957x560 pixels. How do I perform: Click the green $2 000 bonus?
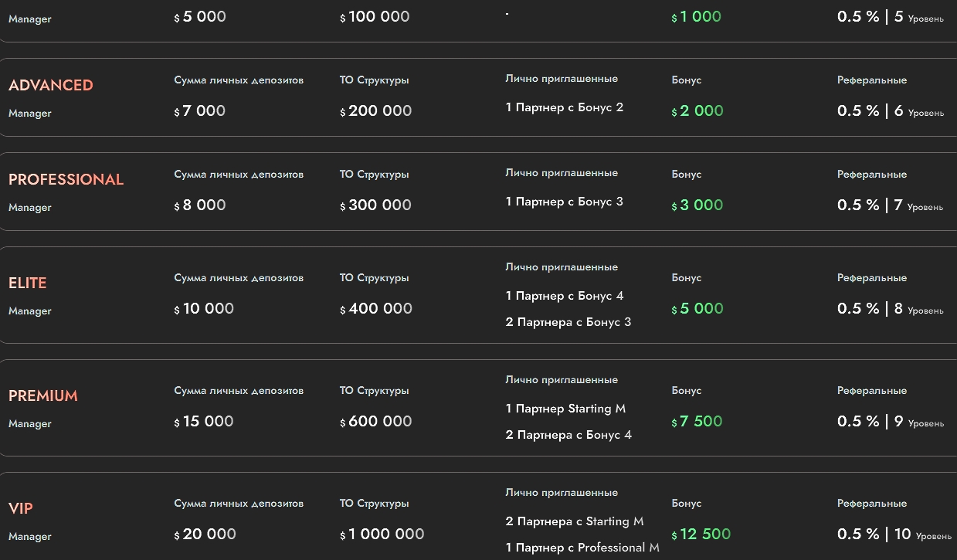pyautogui.click(x=697, y=111)
